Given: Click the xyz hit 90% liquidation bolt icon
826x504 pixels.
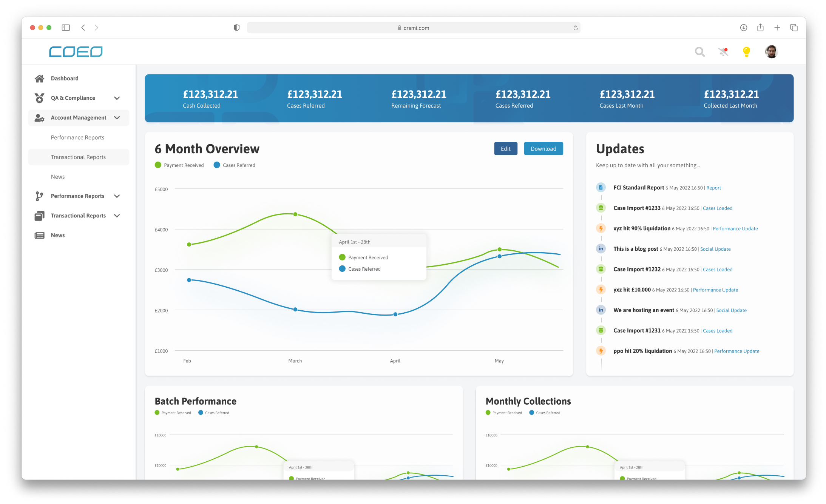Looking at the screenshot, I should 601,228.
